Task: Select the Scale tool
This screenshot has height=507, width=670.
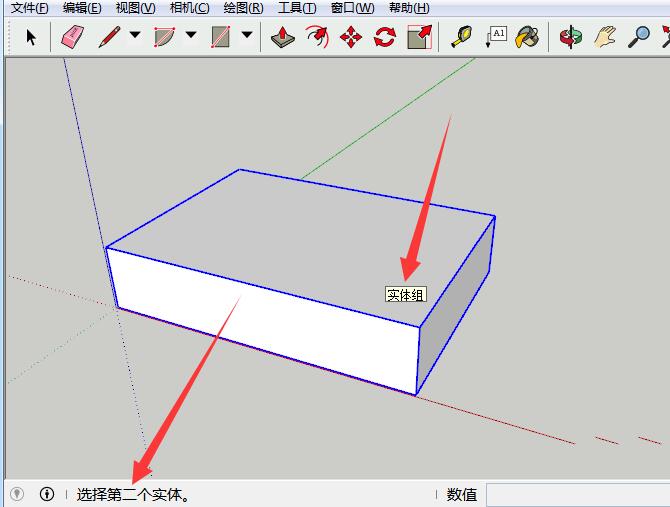Action: click(x=420, y=37)
